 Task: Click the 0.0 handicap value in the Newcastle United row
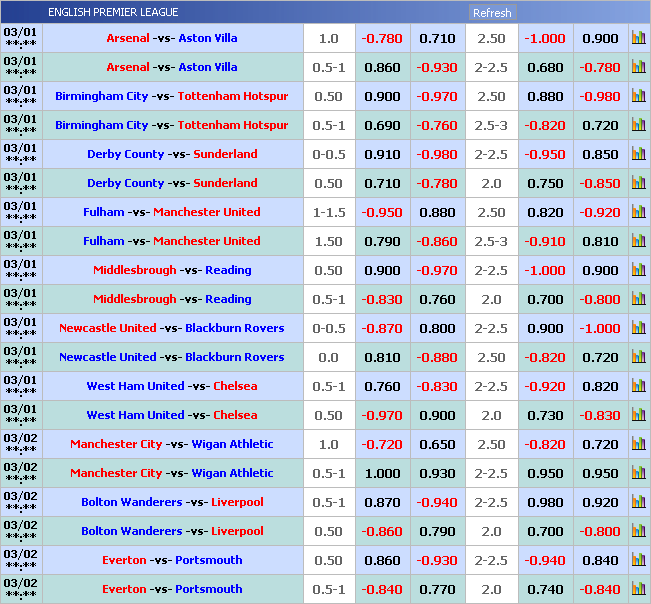pyautogui.click(x=328, y=357)
